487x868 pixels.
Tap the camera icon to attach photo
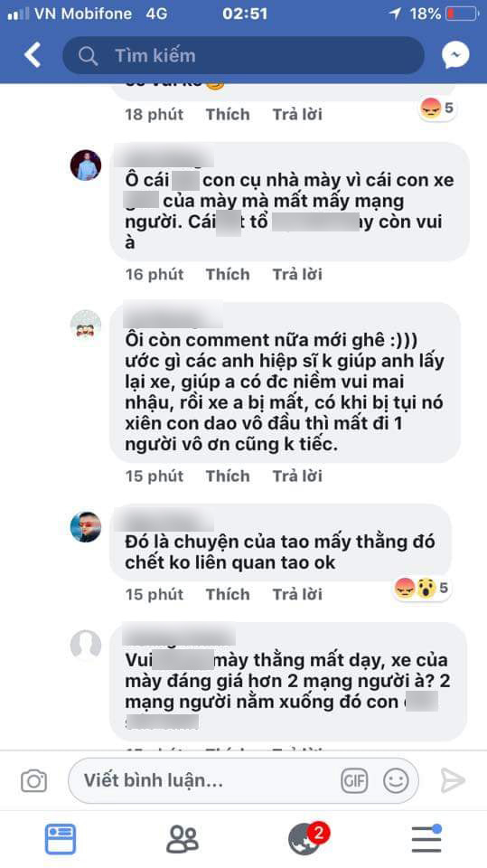[x=33, y=781]
